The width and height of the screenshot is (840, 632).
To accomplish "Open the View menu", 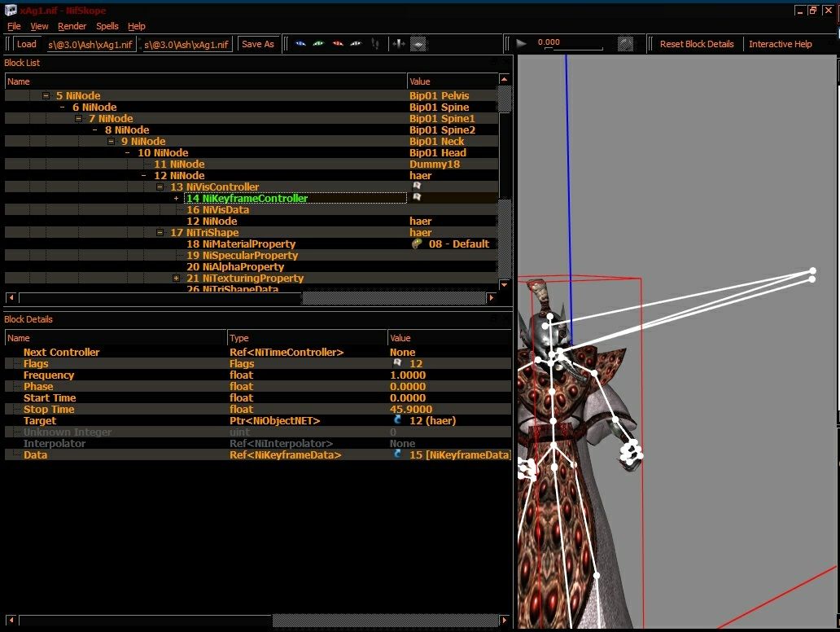I will 39,26.
